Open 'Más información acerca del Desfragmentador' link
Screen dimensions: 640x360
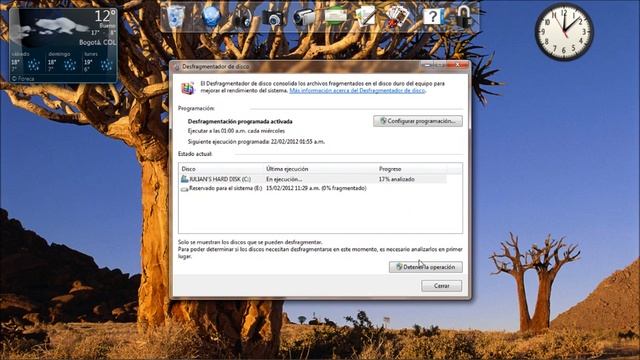coord(358,91)
